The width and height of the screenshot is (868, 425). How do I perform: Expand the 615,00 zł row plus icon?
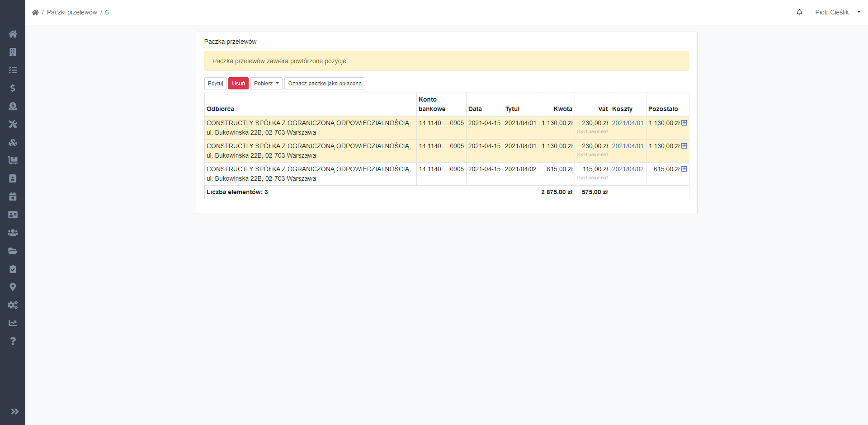click(x=684, y=169)
